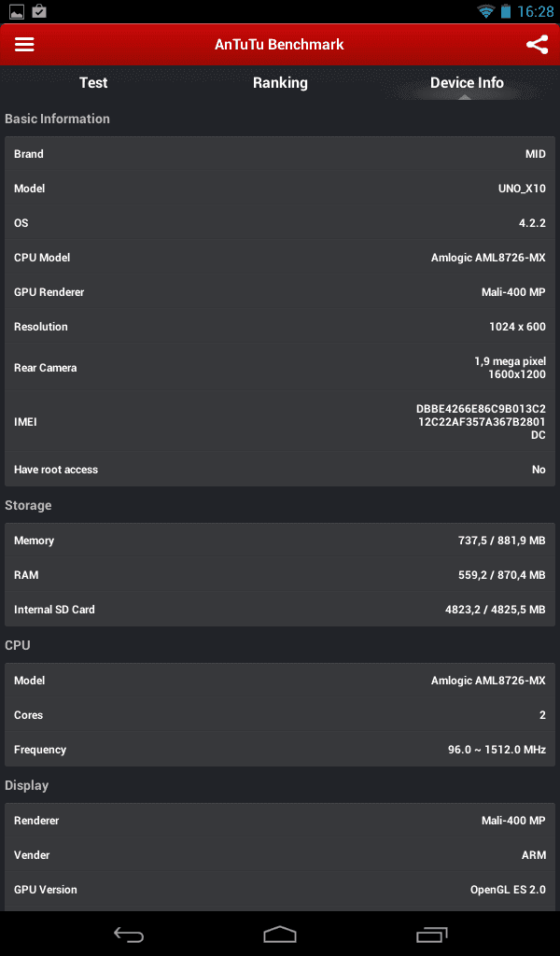Tap the AnTuTu Benchmark title

pyautogui.click(x=280, y=45)
